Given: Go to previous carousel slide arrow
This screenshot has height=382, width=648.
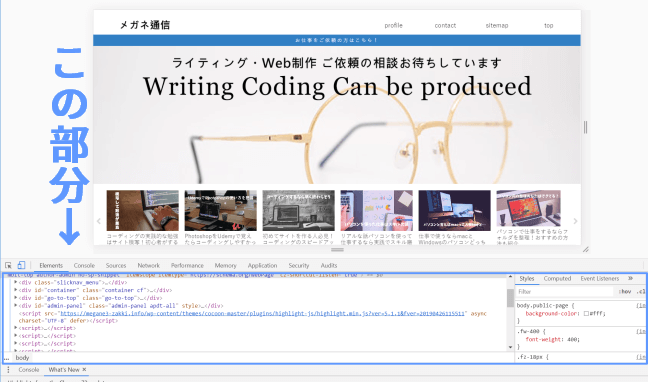Looking at the screenshot, I should 99,221.
